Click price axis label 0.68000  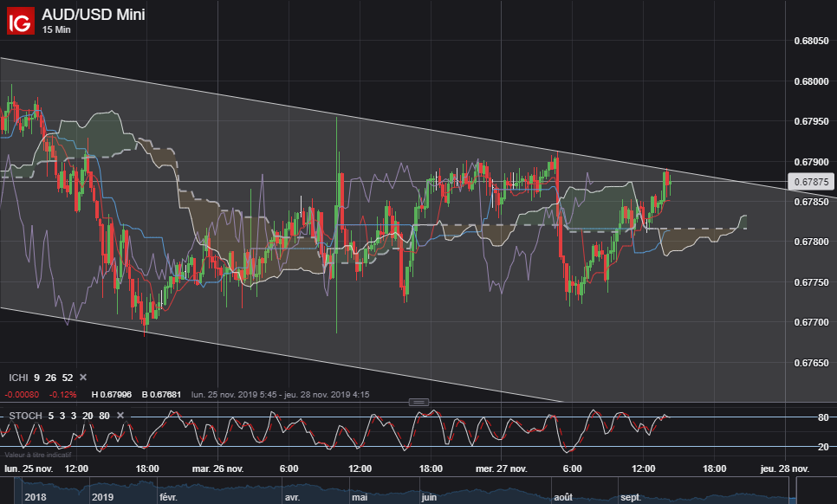point(811,81)
